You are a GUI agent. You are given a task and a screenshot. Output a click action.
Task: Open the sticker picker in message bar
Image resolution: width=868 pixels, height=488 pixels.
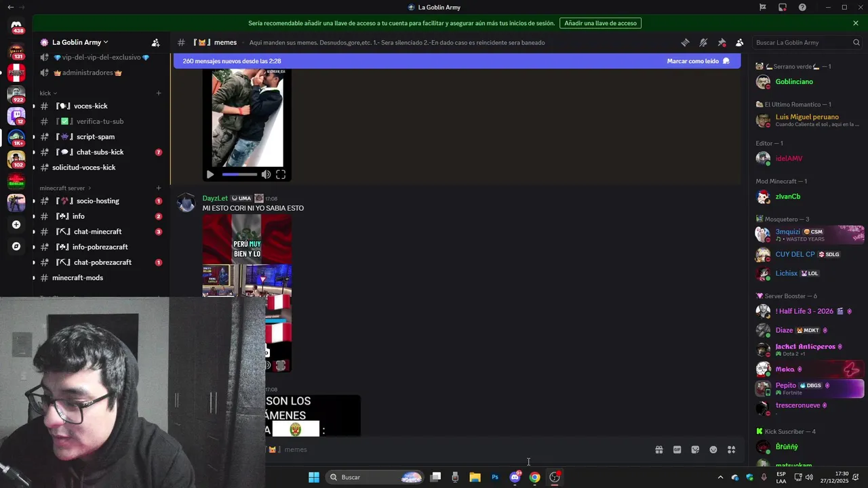[x=695, y=449]
